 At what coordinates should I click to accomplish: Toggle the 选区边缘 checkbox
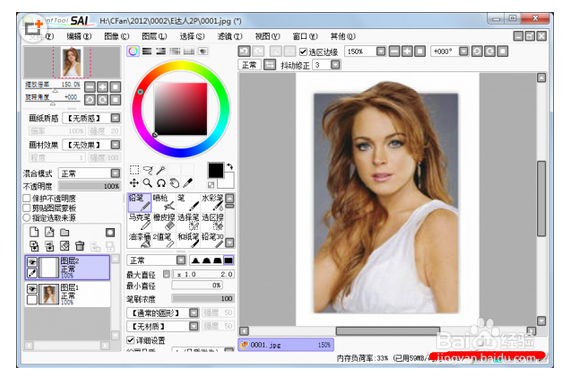click(303, 52)
